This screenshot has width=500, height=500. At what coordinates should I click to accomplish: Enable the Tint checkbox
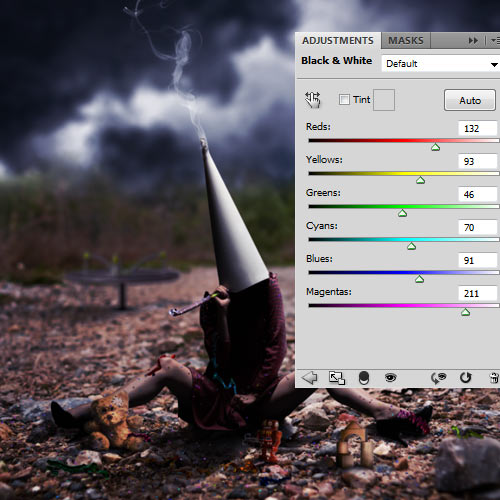tap(344, 99)
